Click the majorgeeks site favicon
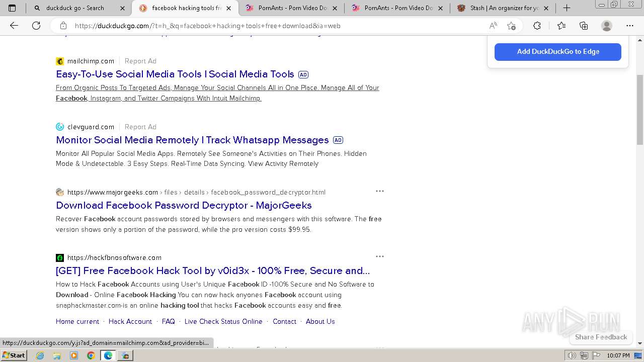Viewport: 644px width, 362px height. click(60, 192)
